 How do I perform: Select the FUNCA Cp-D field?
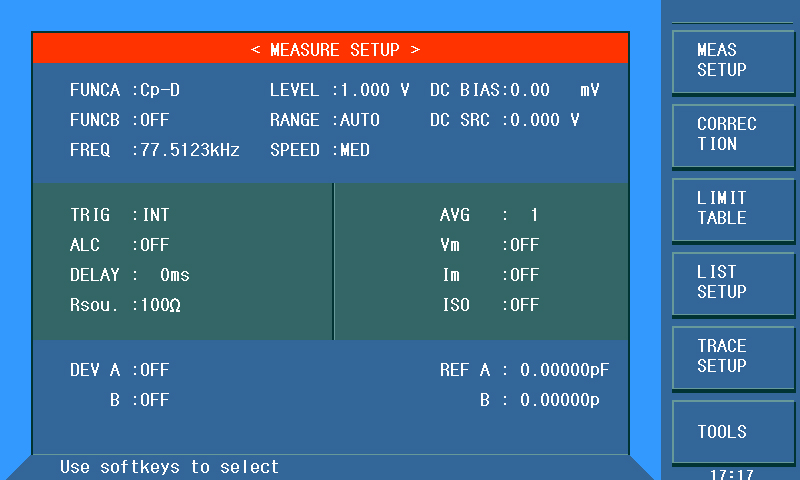[x=160, y=90]
